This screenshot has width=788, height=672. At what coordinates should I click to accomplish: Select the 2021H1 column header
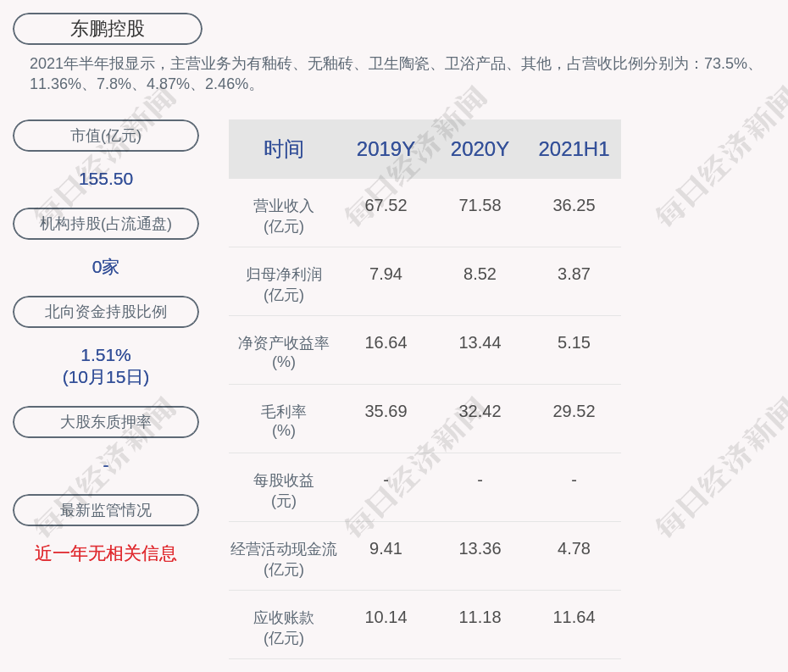(x=574, y=149)
